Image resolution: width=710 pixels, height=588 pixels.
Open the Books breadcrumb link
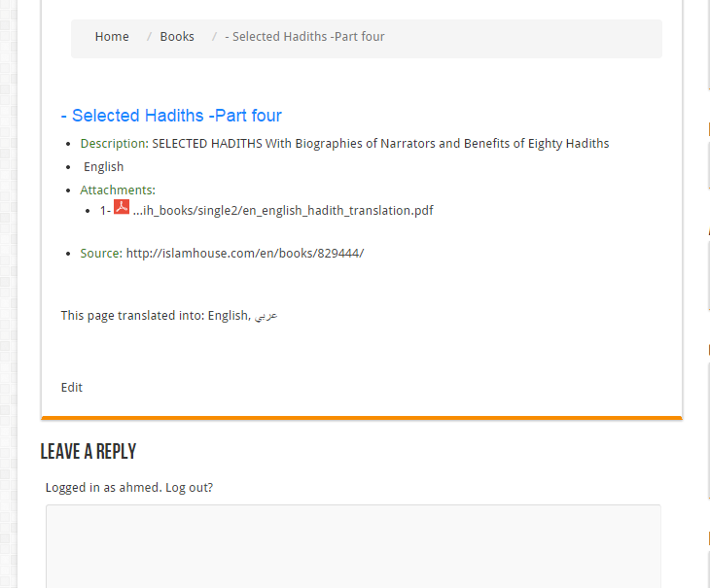coord(177,37)
